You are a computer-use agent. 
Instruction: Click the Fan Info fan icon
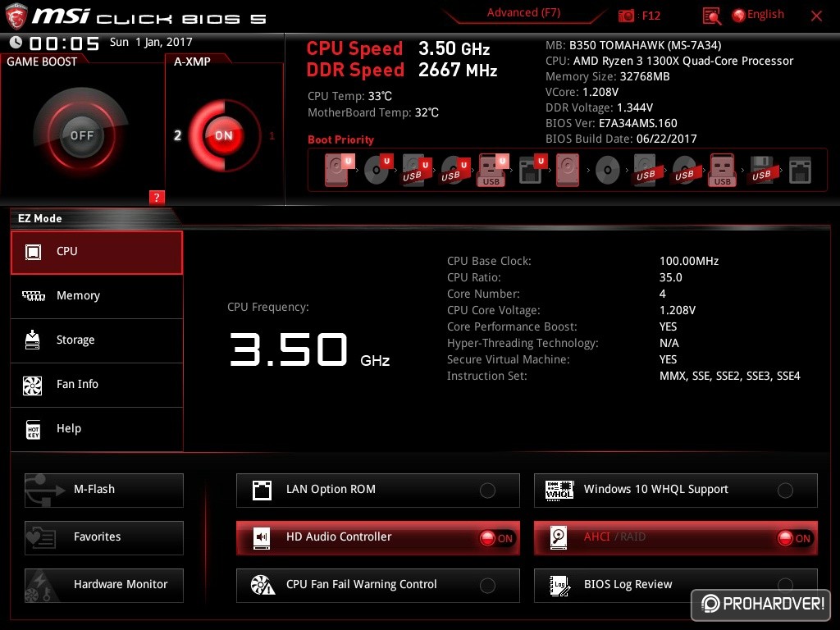[33, 386]
